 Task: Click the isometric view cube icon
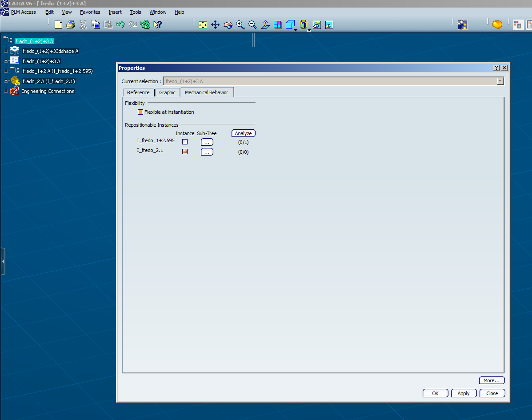[290, 25]
